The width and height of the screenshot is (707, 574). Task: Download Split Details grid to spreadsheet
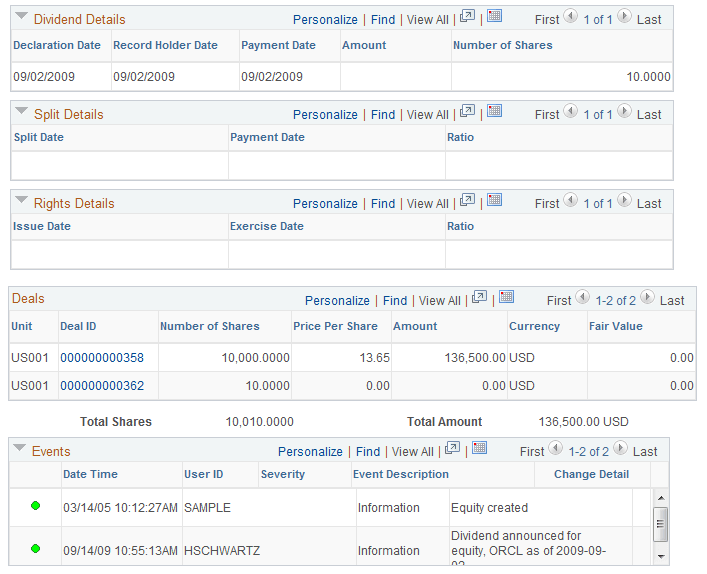click(495, 111)
